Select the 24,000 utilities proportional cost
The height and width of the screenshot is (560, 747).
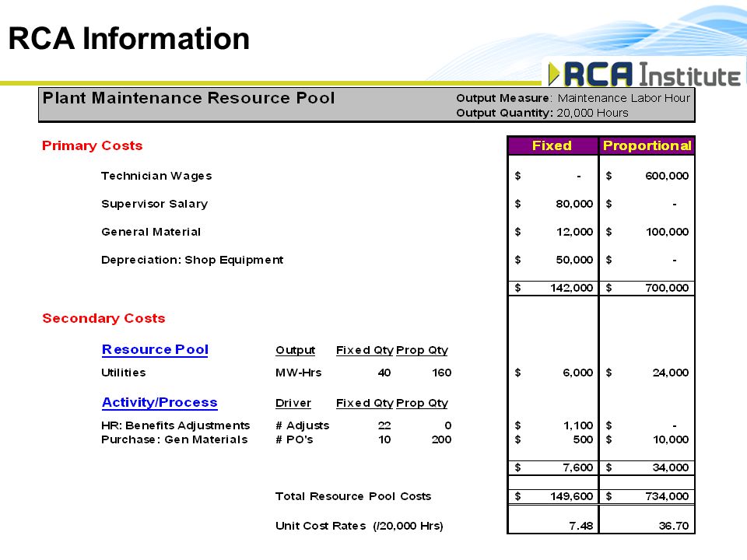pos(670,373)
